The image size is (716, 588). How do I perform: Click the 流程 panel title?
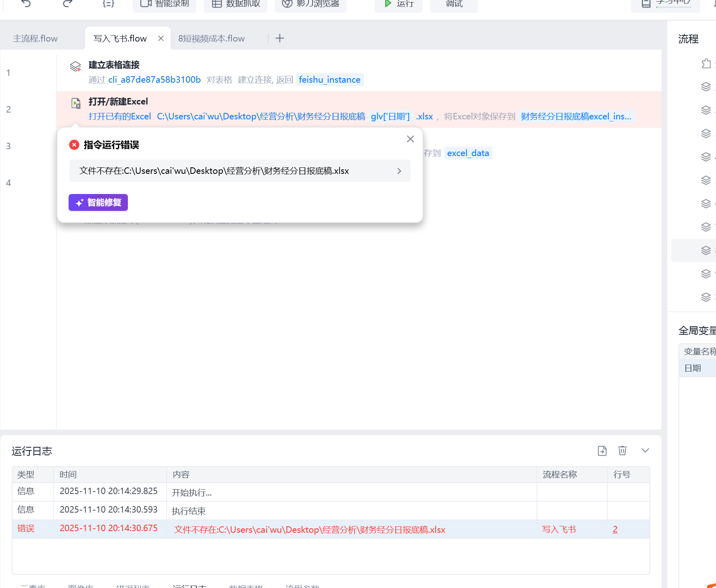[x=688, y=39]
